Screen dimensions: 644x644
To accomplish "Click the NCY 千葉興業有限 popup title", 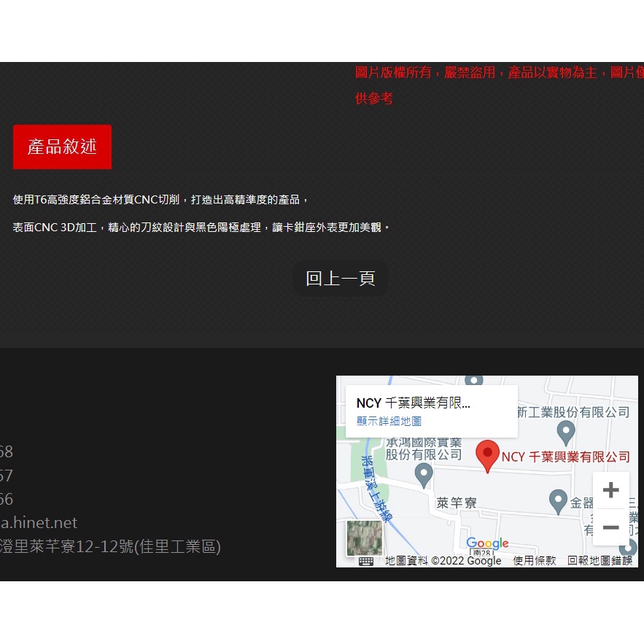I will [413, 403].
